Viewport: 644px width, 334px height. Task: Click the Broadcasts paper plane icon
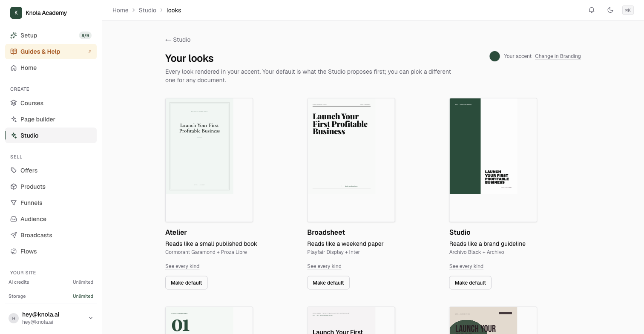pyautogui.click(x=14, y=235)
